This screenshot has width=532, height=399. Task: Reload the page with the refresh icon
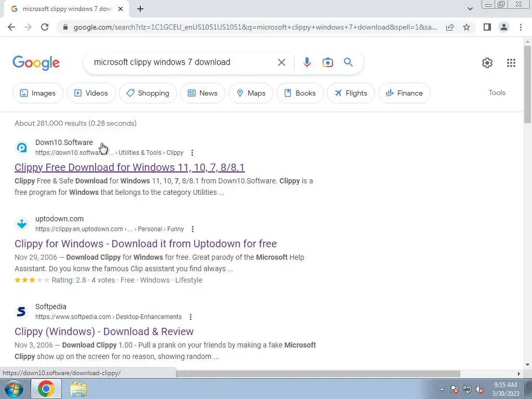[x=45, y=27]
